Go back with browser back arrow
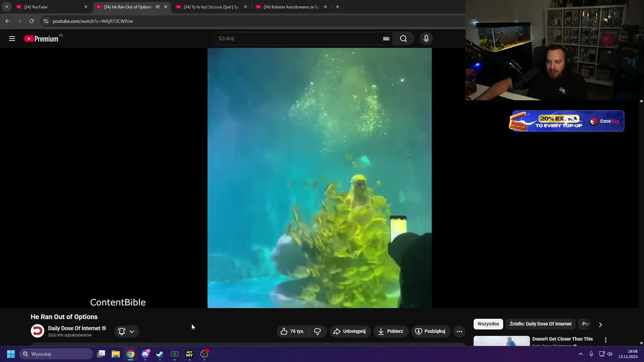The width and height of the screenshot is (644, 362). coord(7,21)
